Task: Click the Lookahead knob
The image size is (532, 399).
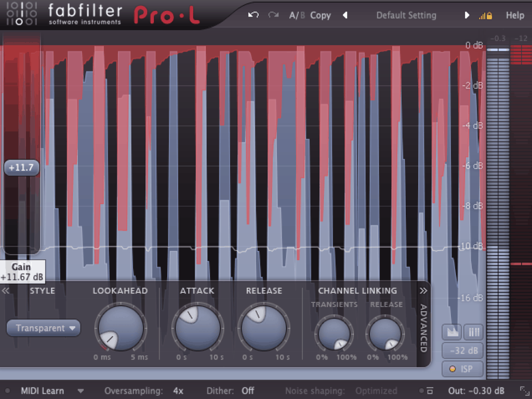Action: point(121,328)
